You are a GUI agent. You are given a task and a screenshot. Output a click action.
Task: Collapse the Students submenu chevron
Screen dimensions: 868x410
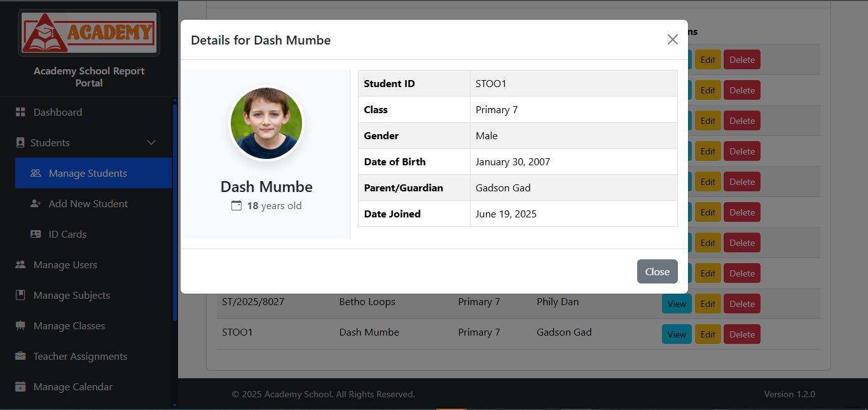click(151, 143)
